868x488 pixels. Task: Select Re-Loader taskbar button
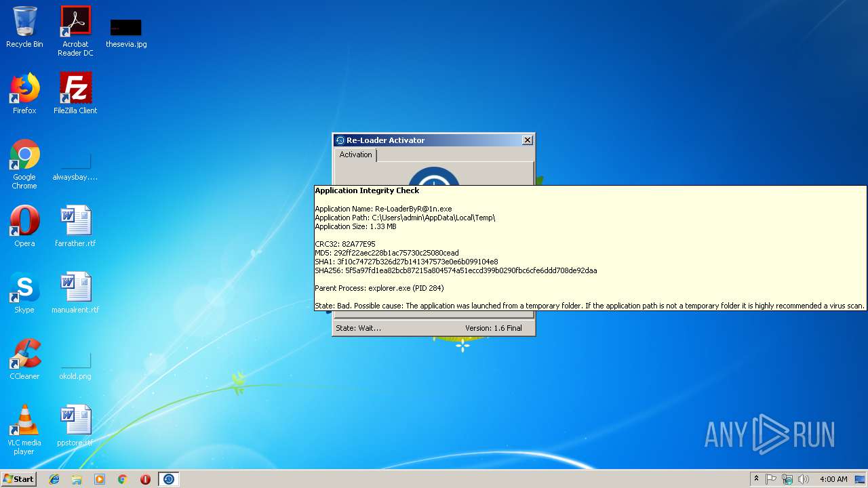coord(169,479)
